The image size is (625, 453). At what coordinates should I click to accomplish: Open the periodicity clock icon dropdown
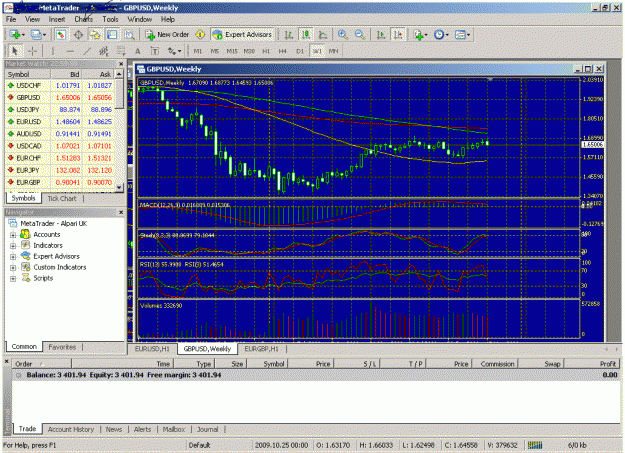coord(441,35)
